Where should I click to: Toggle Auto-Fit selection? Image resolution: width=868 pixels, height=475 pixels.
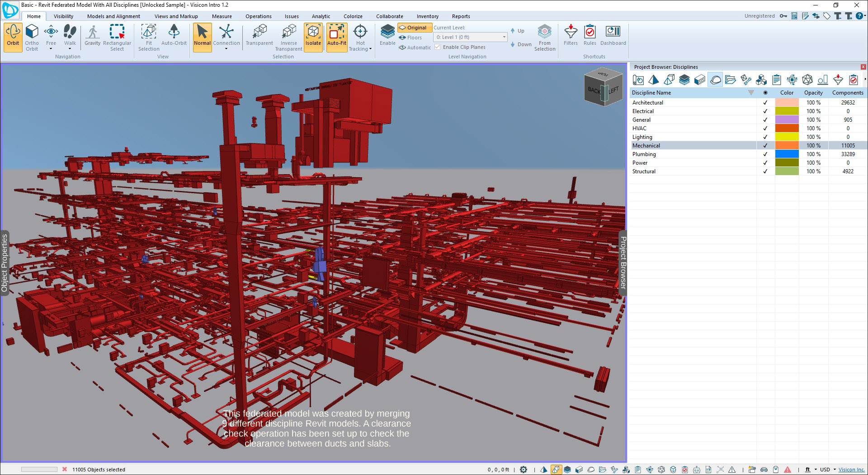point(337,37)
